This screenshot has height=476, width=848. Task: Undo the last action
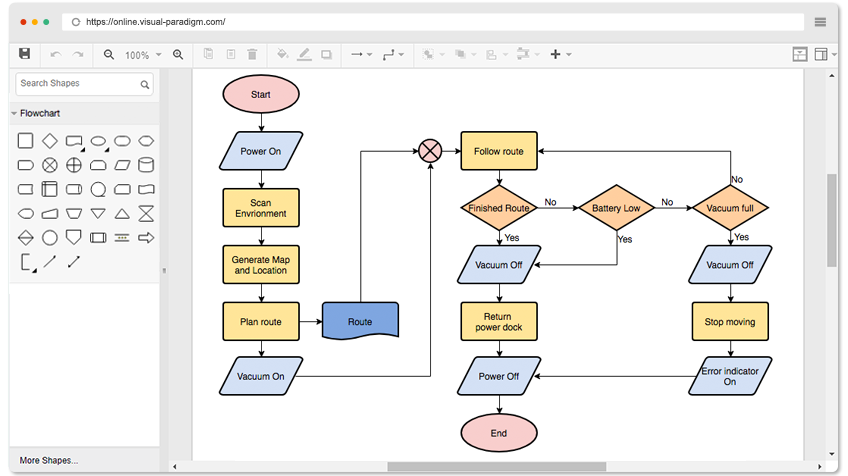pyautogui.click(x=55, y=55)
